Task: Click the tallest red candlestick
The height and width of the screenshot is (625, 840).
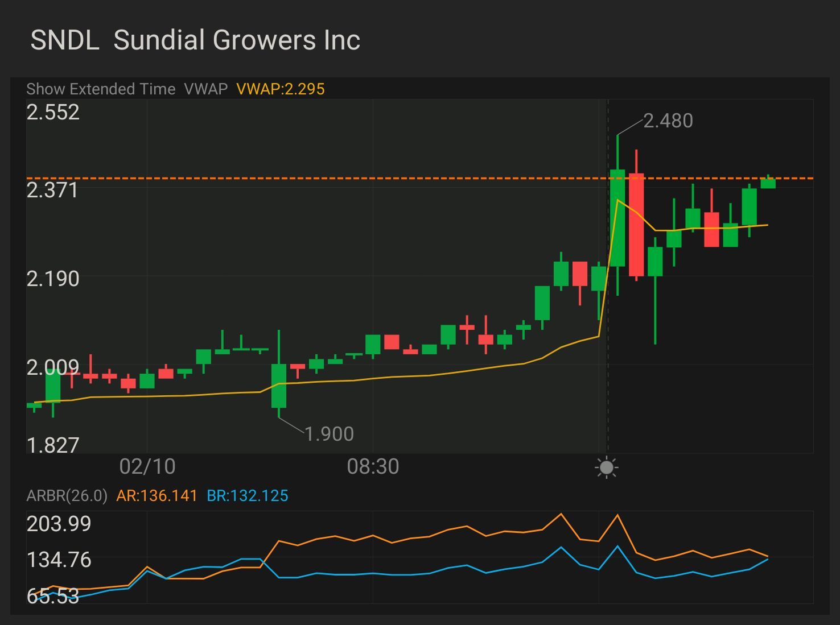Action: 636,225
